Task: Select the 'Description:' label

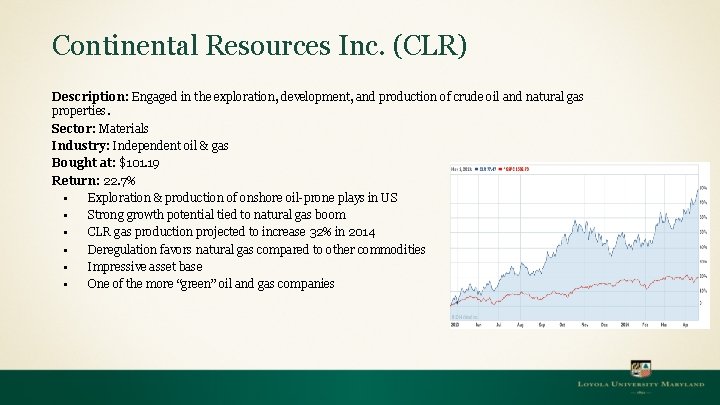Action: [90, 97]
